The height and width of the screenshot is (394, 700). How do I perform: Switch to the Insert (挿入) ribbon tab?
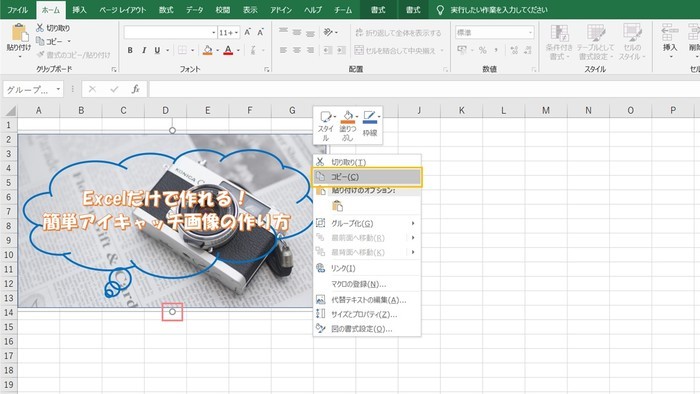[79, 9]
